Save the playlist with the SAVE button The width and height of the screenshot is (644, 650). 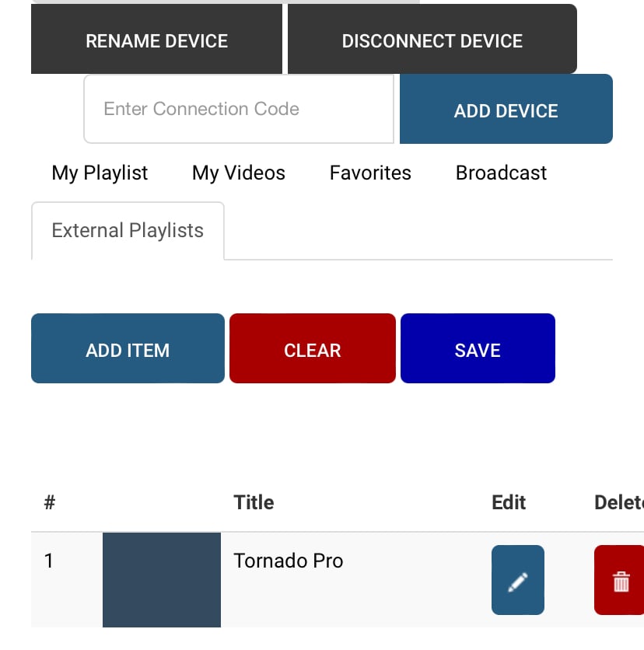point(478,349)
